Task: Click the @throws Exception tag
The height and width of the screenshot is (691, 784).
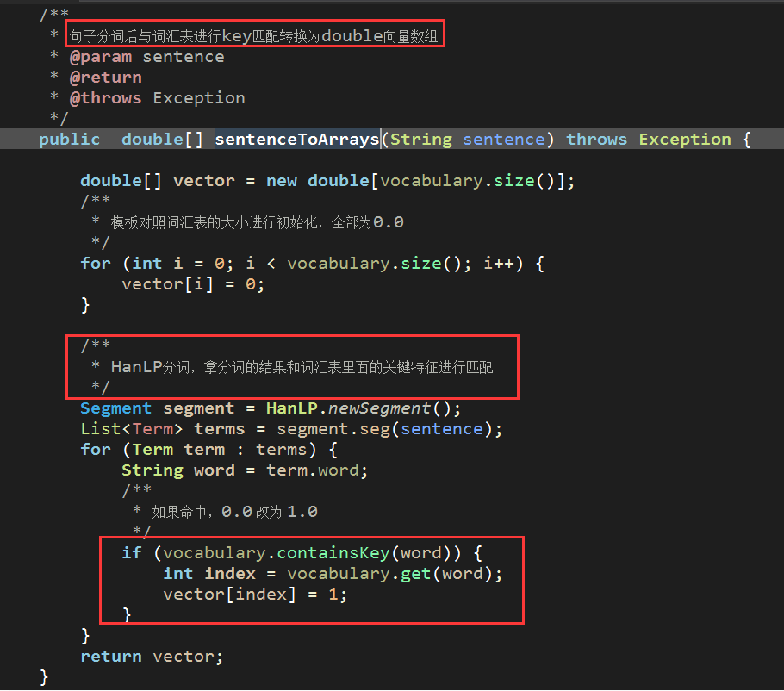Action: (157, 98)
